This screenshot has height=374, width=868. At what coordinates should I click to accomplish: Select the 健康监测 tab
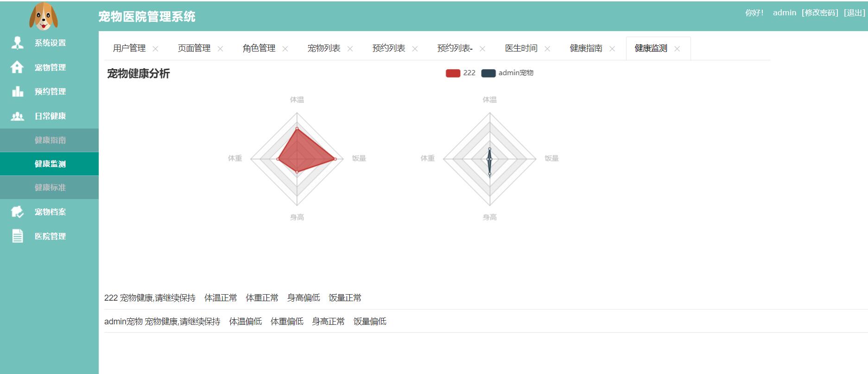(x=651, y=48)
